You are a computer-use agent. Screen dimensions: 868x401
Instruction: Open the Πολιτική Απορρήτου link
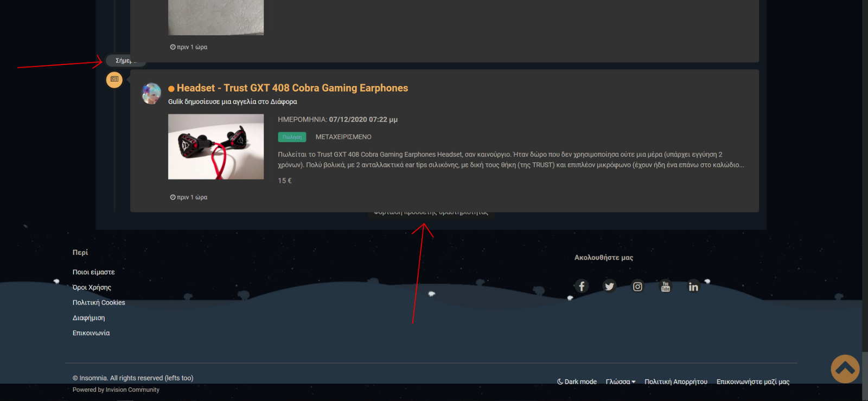[x=676, y=381]
